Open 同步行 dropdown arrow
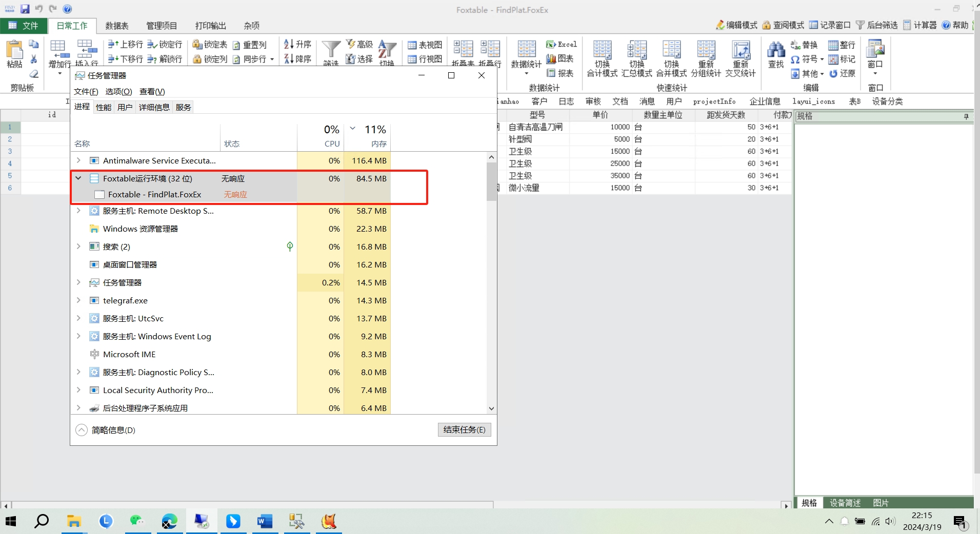 [x=272, y=59]
